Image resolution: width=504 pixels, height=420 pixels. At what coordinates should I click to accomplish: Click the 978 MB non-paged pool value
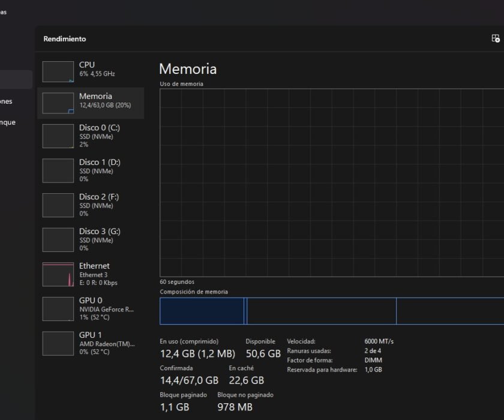235,407
